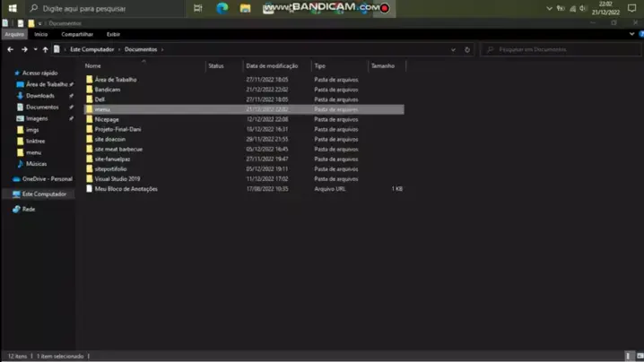
Task: Open the Arquivo ribbon tab
Action: 14,34
